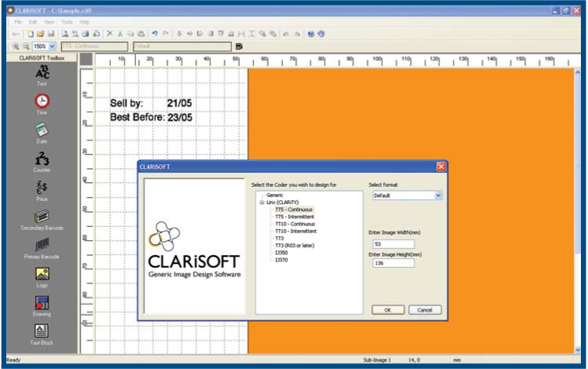Select TT10 - Continuous coder

coord(295,224)
